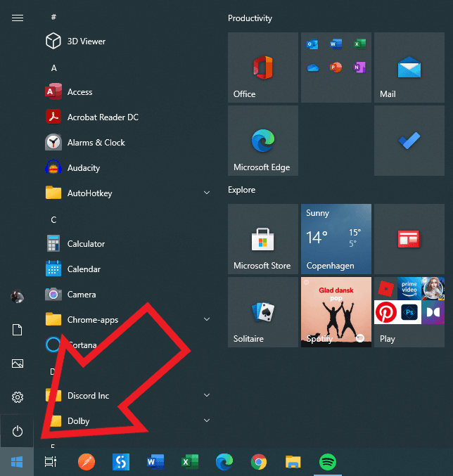The width and height of the screenshot is (453, 476).
Task: Open the Copenhagen weather tile
Action: click(336, 239)
